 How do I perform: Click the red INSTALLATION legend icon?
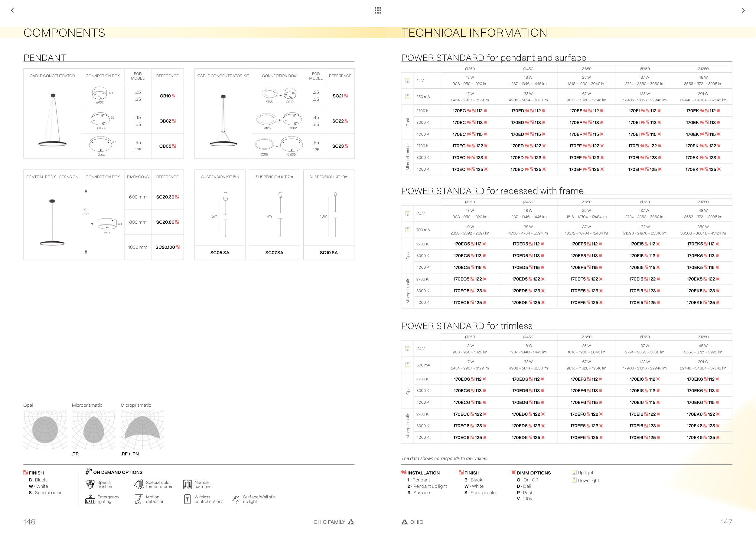[x=404, y=472]
